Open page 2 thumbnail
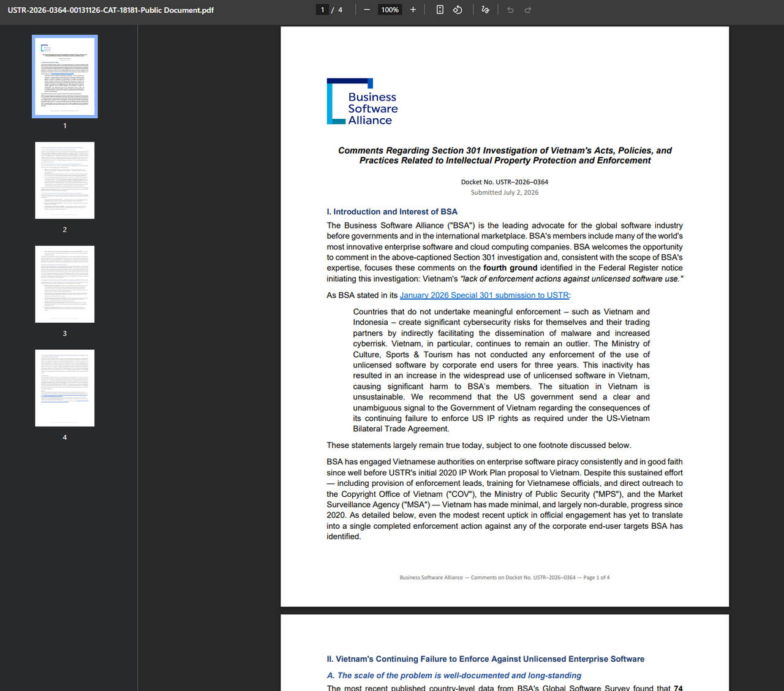Screen dimensions: 784x691 65,180
